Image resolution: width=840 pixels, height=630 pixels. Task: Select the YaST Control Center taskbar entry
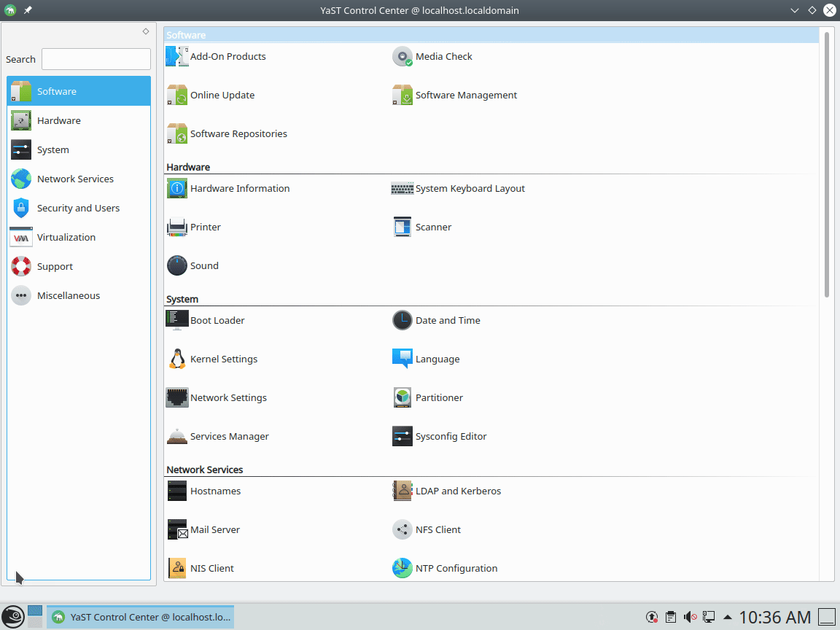pyautogui.click(x=140, y=617)
